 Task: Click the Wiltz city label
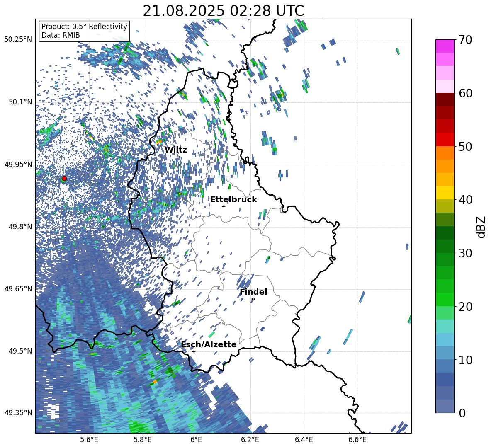point(176,150)
